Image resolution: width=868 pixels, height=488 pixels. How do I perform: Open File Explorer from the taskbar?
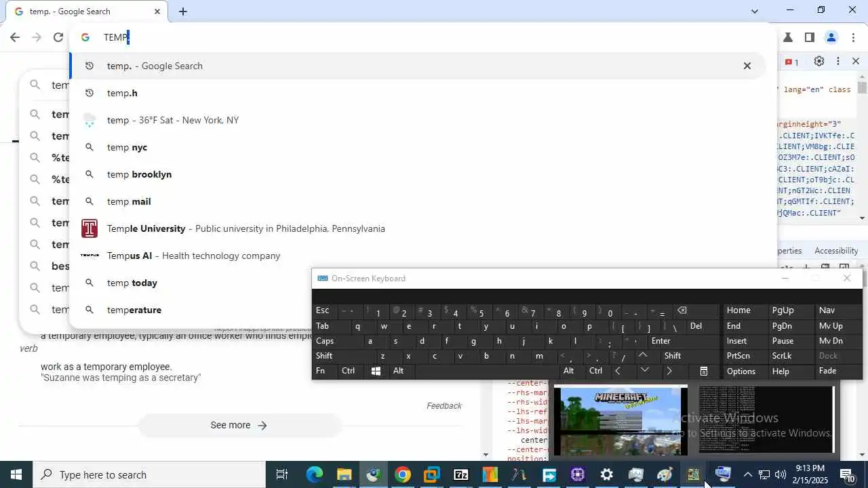point(344,474)
